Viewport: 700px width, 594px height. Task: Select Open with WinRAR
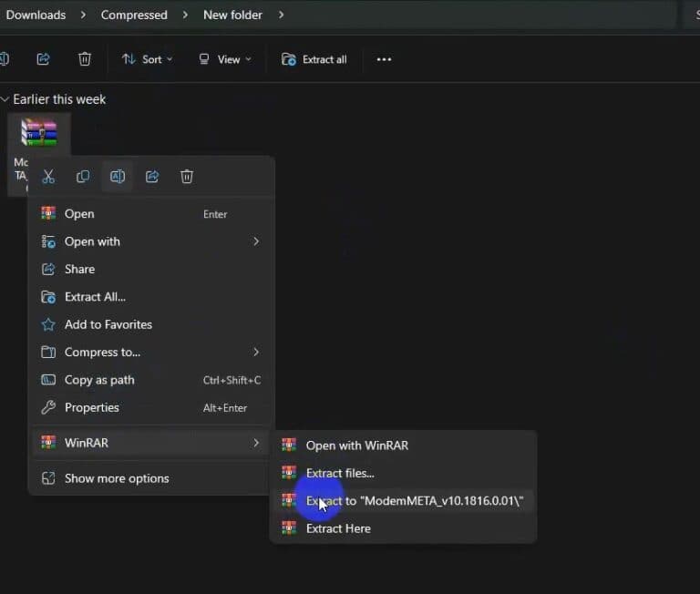point(356,445)
